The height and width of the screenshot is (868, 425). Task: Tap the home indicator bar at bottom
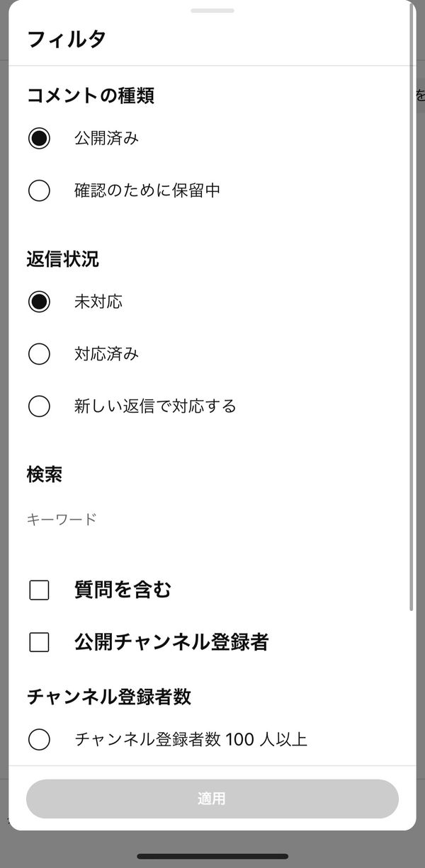pos(212,856)
